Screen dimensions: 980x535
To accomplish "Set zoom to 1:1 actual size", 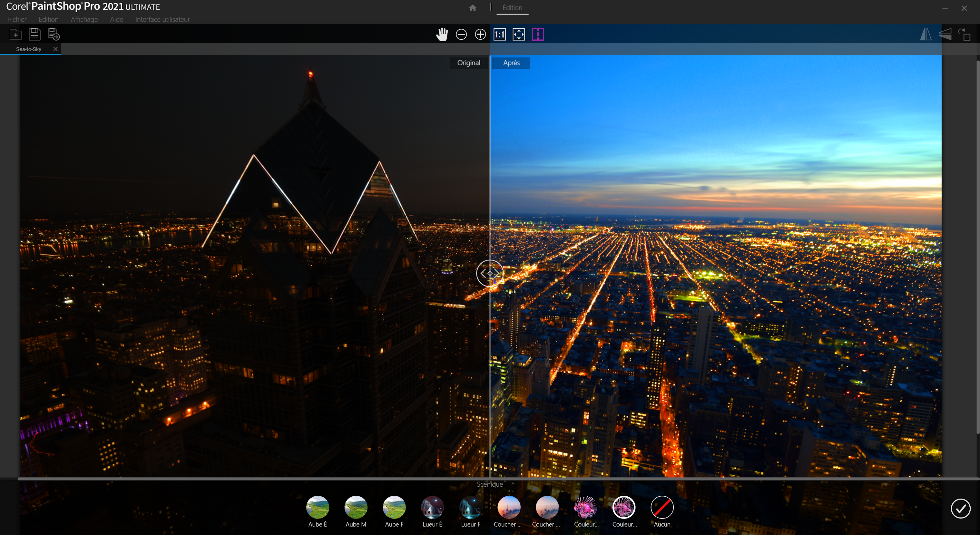I will [500, 34].
